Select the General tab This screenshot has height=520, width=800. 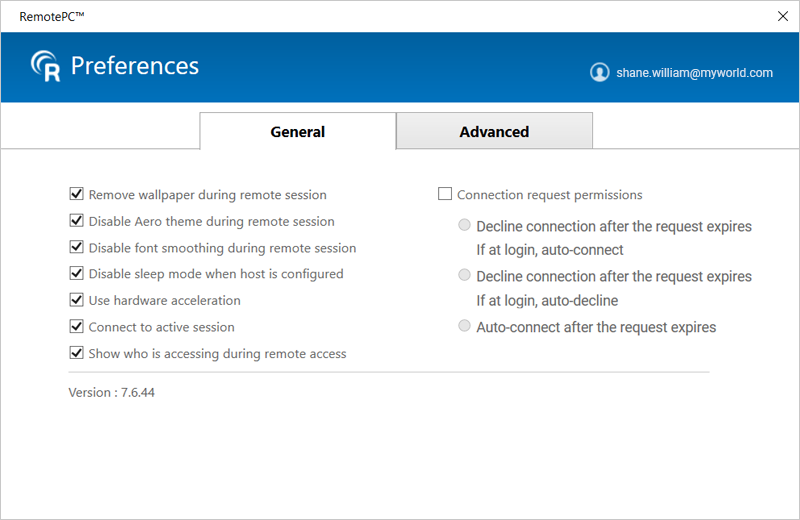(298, 132)
